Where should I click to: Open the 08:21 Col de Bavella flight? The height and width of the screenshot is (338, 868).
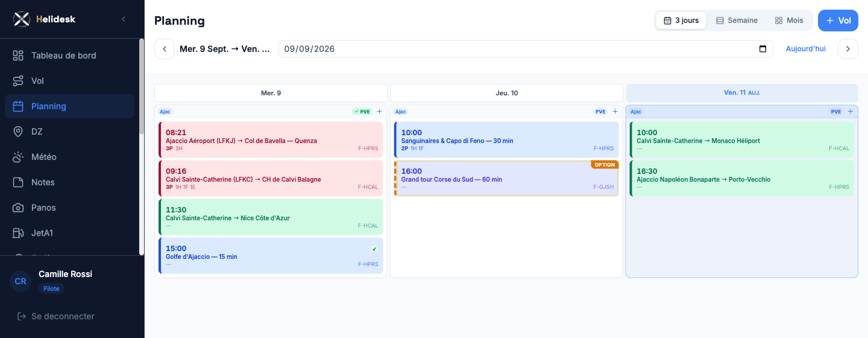click(x=271, y=140)
